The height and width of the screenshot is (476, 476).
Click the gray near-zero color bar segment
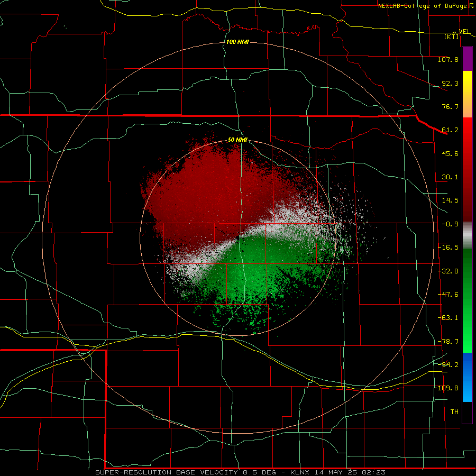(x=467, y=235)
